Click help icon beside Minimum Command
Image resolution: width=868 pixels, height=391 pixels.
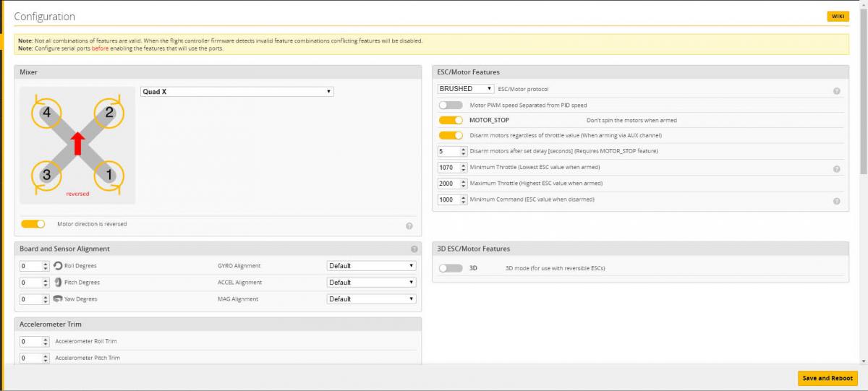(x=836, y=202)
